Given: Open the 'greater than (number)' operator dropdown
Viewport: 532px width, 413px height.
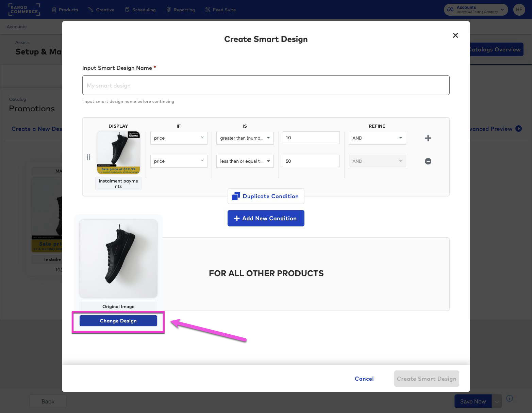Looking at the screenshot, I should (x=244, y=138).
